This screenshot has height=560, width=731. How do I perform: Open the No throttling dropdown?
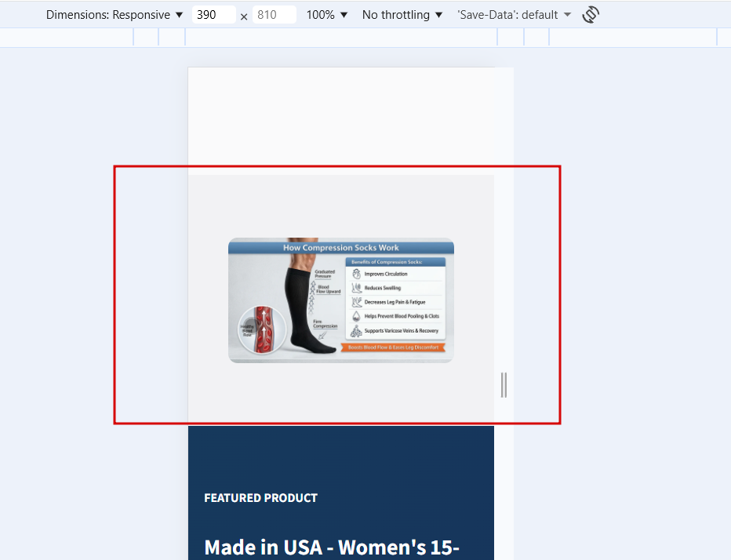[402, 15]
